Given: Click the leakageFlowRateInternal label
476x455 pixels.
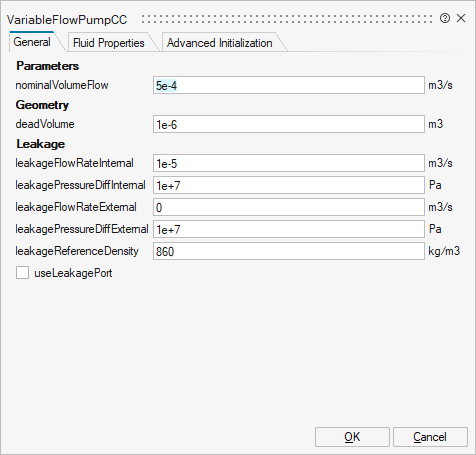Looking at the screenshot, I should (74, 163).
